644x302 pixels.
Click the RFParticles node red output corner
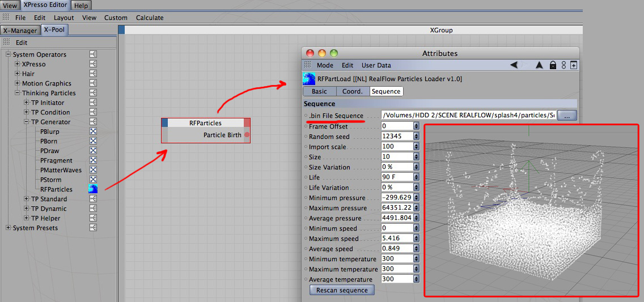247,123
